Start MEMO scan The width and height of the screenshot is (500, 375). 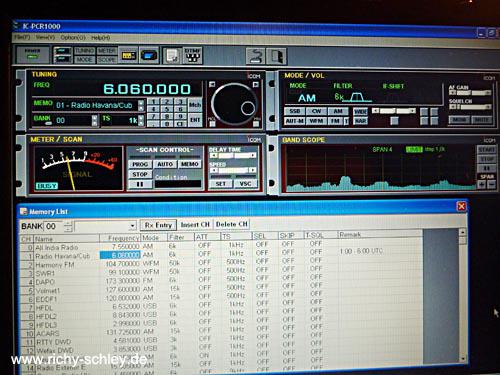click(190, 164)
